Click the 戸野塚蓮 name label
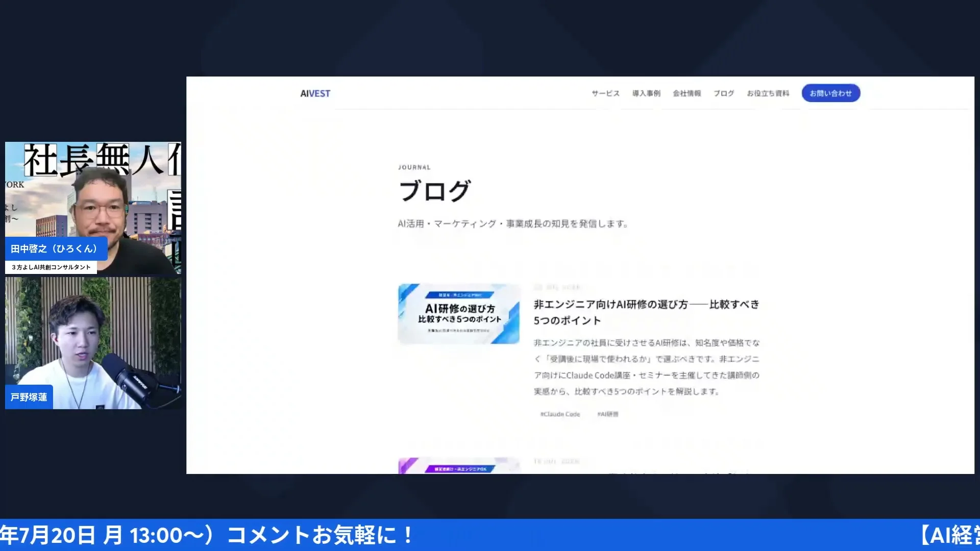This screenshot has width=980, height=551. coord(29,397)
